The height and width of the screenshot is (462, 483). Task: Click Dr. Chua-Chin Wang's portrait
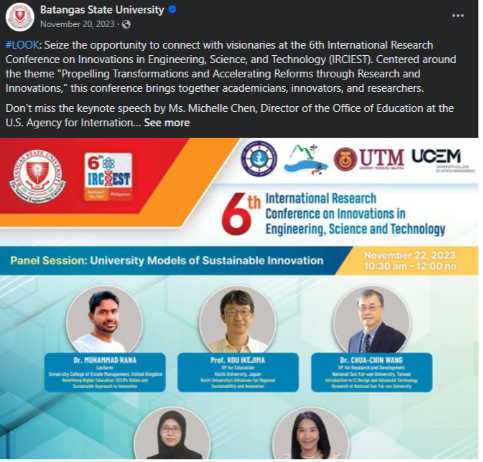372,320
